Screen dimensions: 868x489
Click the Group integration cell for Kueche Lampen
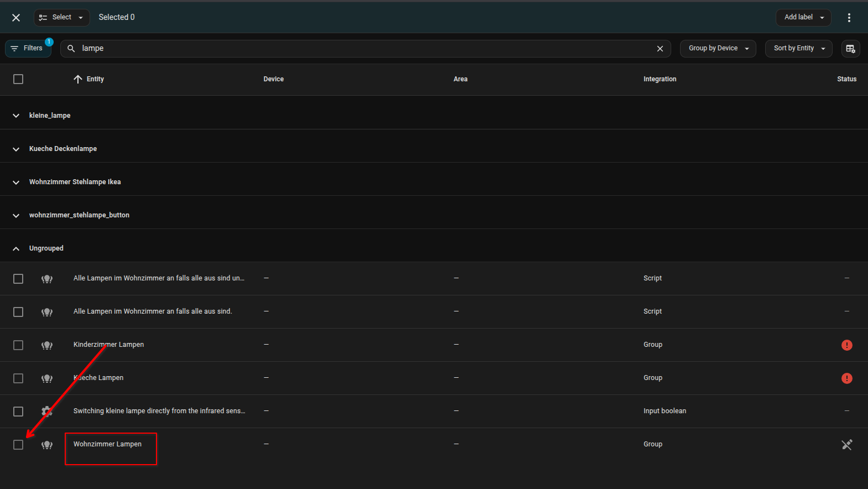652,378
